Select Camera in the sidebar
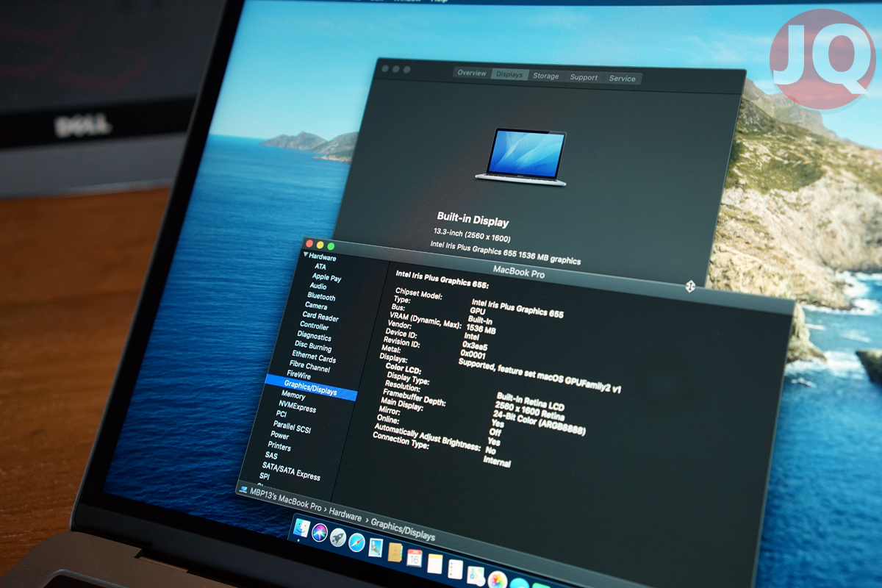Screen dimensions: 882x588 (316, 306)
